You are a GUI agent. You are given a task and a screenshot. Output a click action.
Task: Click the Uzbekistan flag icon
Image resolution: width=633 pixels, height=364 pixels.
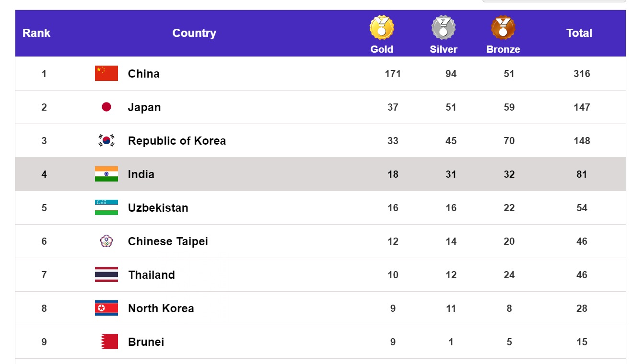click(x=106, y=207)
